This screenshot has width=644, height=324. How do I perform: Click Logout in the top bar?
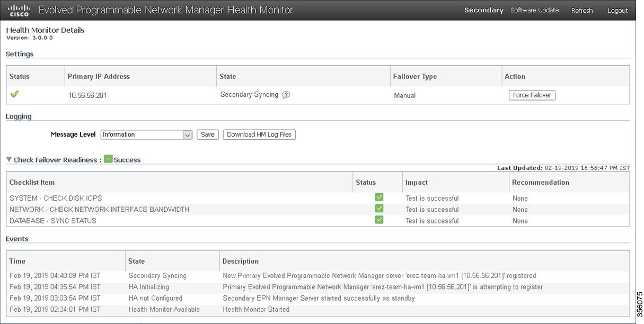point(617,11)
